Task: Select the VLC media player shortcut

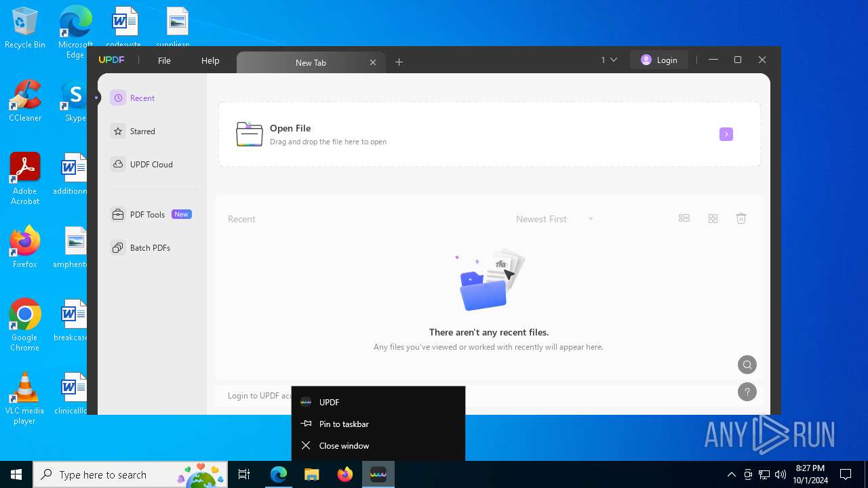Action: coord(25,399)
